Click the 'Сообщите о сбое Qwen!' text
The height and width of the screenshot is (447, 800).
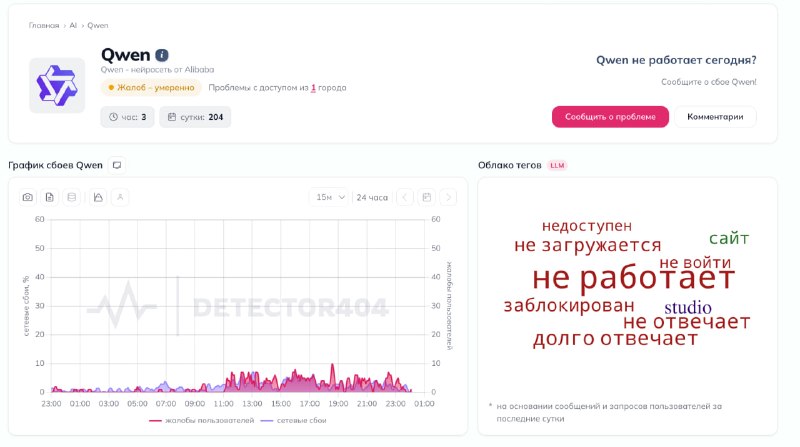(x=709, y=82)
